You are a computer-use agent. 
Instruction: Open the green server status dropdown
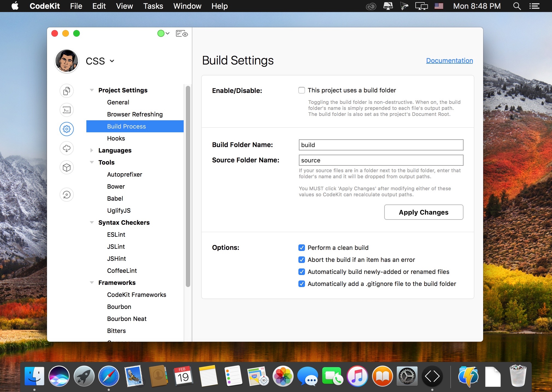[163, 33]
